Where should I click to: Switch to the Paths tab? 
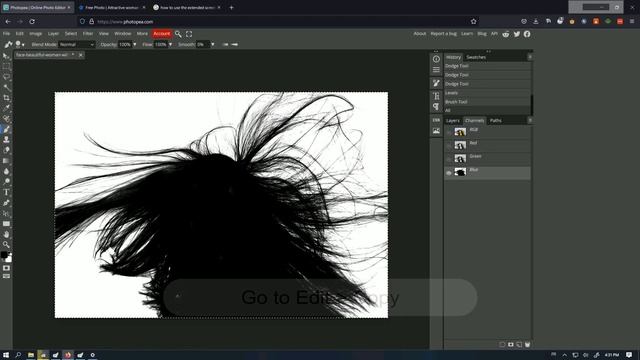tap(496, 121)
